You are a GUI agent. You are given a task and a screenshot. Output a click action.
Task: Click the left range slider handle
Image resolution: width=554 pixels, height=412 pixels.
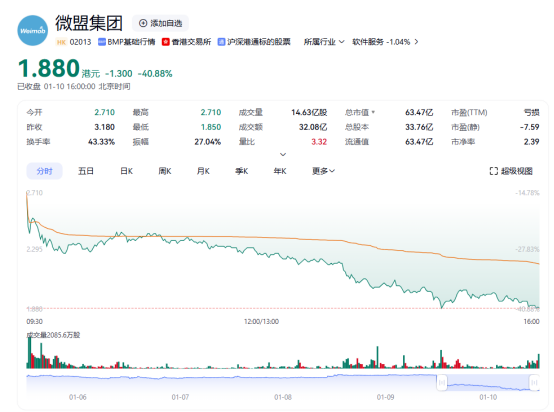[x=442, y=382]
